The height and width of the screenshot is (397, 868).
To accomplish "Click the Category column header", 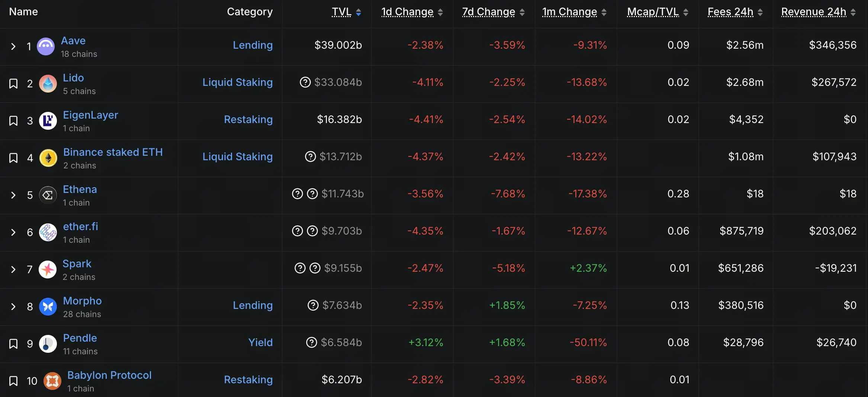I will point(250,12).
